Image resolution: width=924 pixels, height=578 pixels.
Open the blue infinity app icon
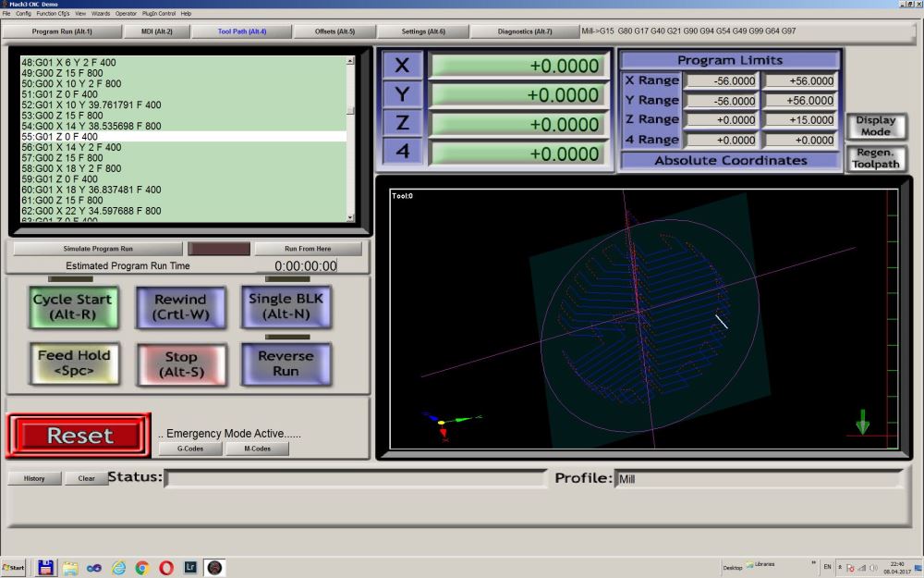pos(93,568)
